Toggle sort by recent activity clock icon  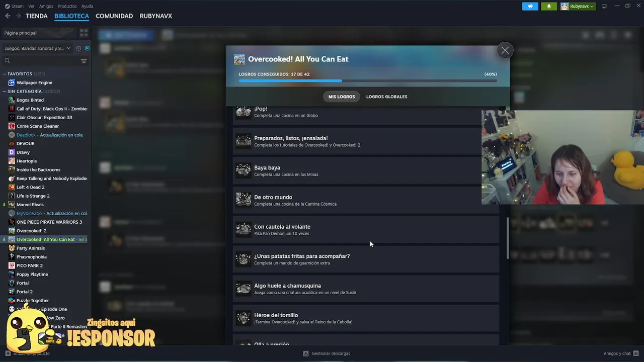(x=78, y=48)
